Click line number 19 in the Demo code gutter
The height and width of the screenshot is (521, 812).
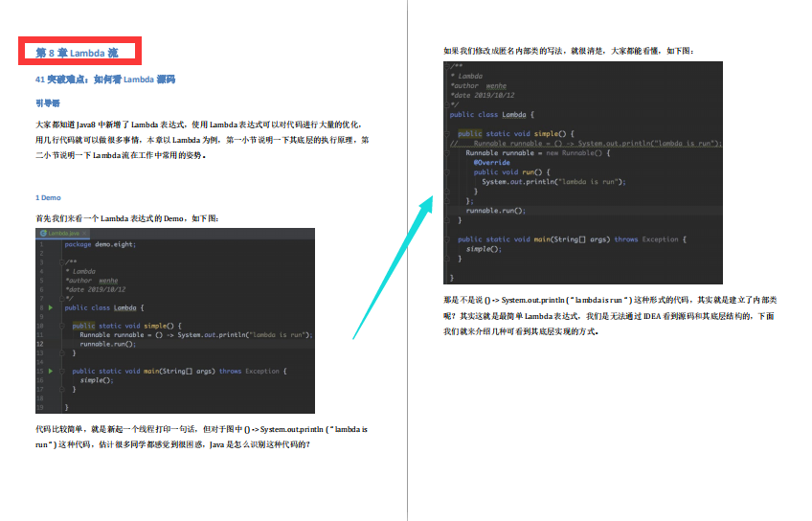point(40,408)
